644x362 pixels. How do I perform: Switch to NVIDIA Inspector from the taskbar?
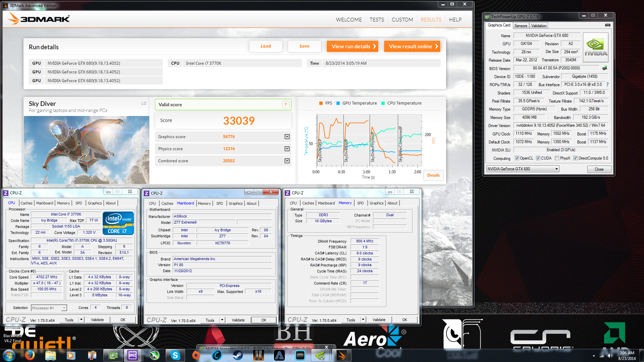(x=321, y=355)
